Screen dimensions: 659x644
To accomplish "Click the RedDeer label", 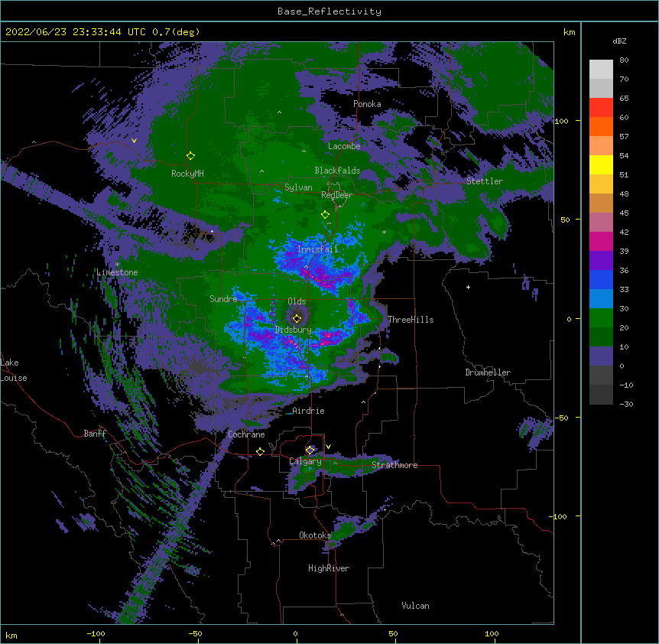I will click(337, 194).
